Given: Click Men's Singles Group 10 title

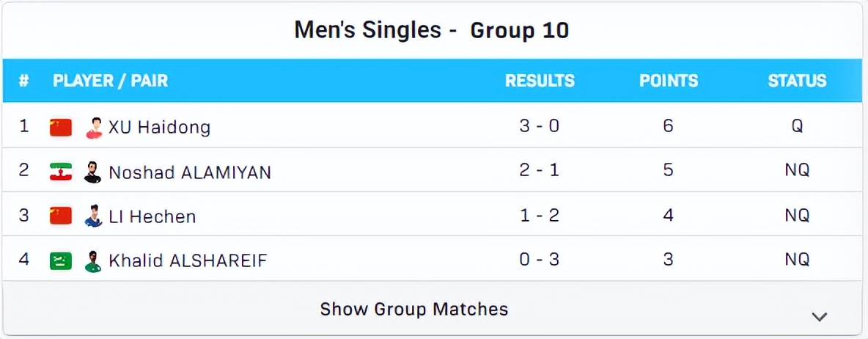Looking at the screenshot, I should click(432, 31).
